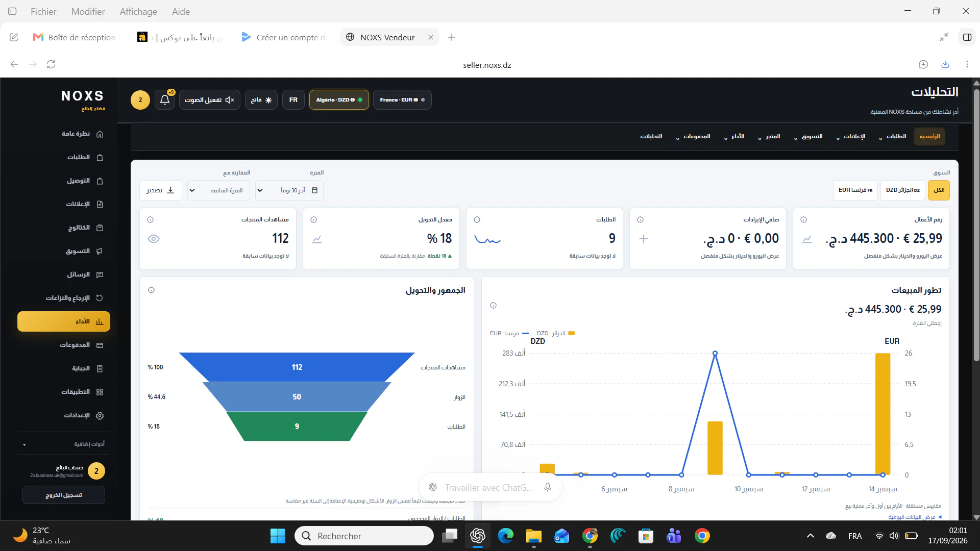Select the الرئيسية tab

coord(929,137)
